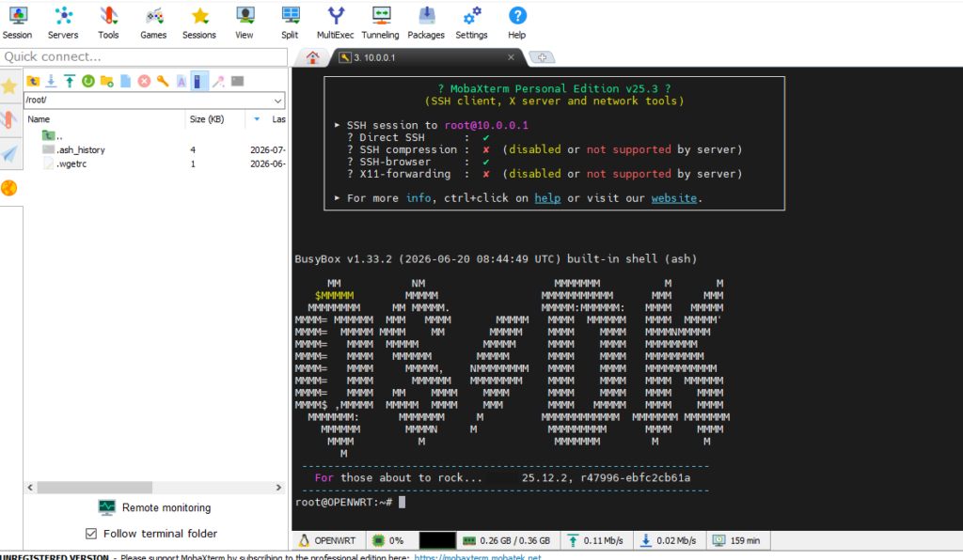The width and height of the screenshot is (963, 560).
Task: Click the red delete file icon
Action: pos(144,81)
